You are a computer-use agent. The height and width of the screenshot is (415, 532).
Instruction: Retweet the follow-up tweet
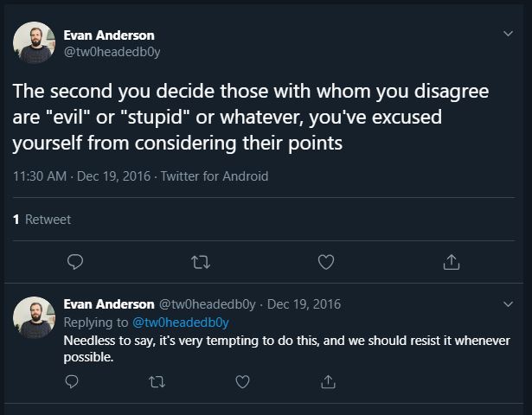[157, 380]
